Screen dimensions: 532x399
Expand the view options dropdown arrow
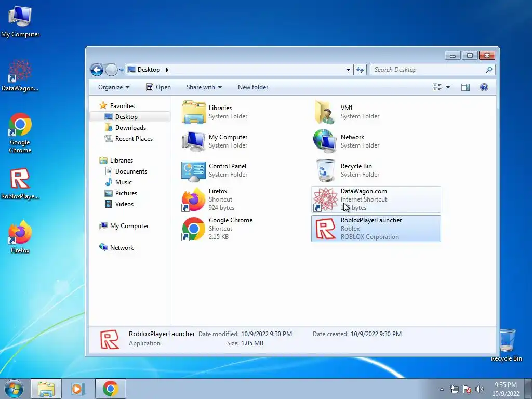(448, 87)
